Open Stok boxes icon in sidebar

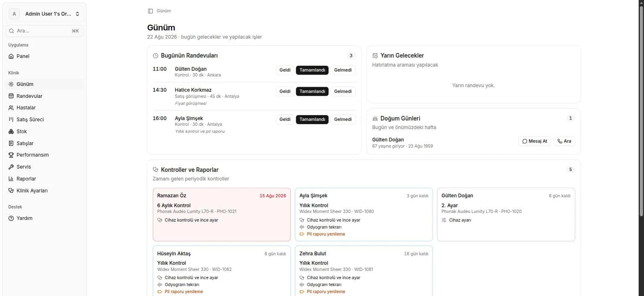point(11,132)
